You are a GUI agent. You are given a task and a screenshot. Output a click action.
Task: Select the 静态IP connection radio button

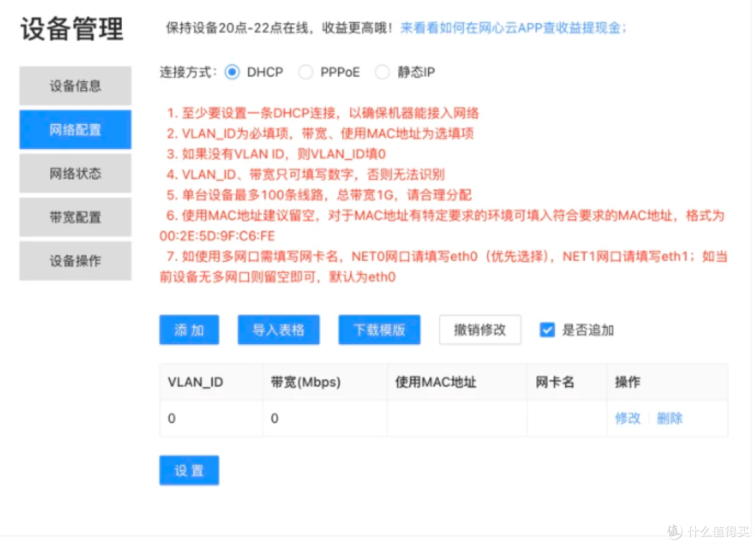[x=382, y=72]
